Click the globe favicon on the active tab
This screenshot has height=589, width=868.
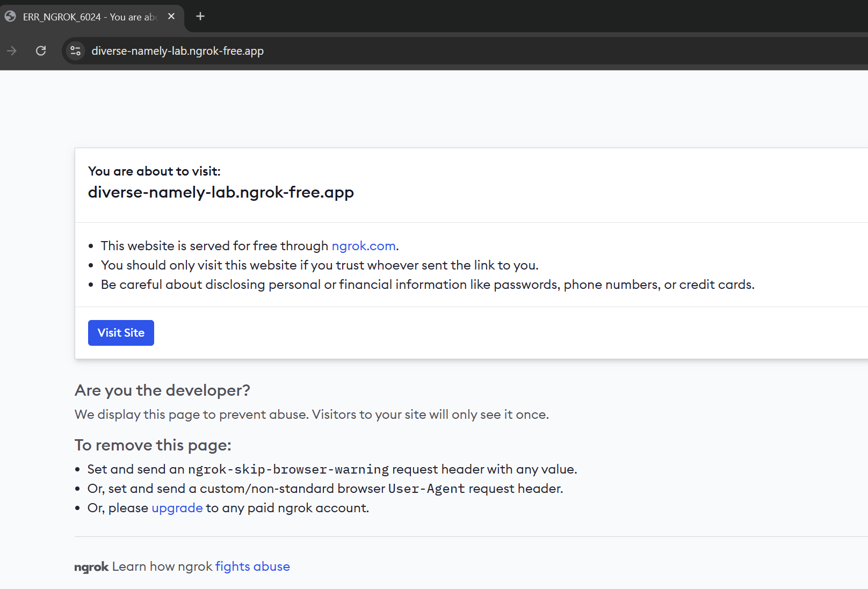point(10,17)
